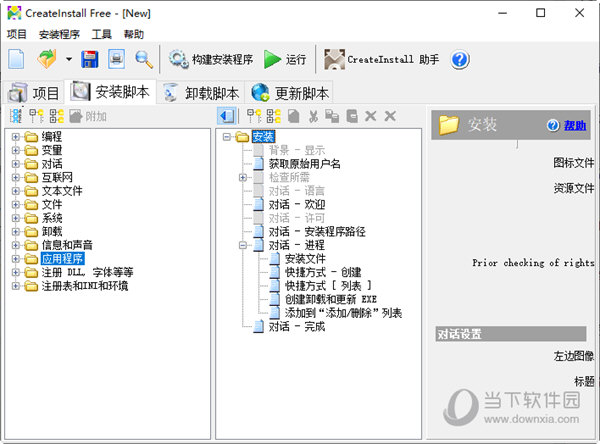Collapse the 对话 - 进程 node
Viewport: 600px width, 444px height.
coord(243,245)
